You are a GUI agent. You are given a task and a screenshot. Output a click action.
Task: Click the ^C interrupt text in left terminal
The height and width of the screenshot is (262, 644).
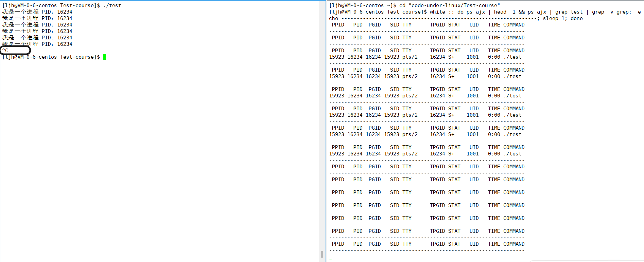(5, 51)
